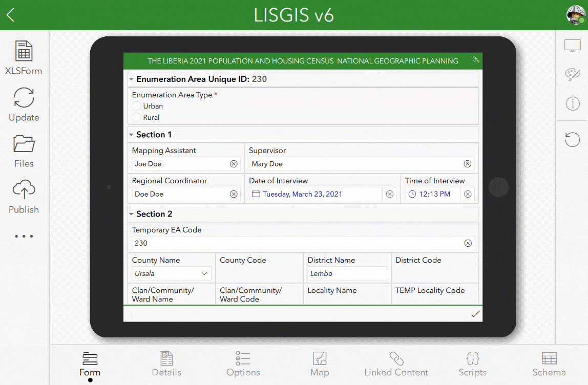Switch to the Options tab
The width and height of the screenshot is (588, 385).
(243, 364)
